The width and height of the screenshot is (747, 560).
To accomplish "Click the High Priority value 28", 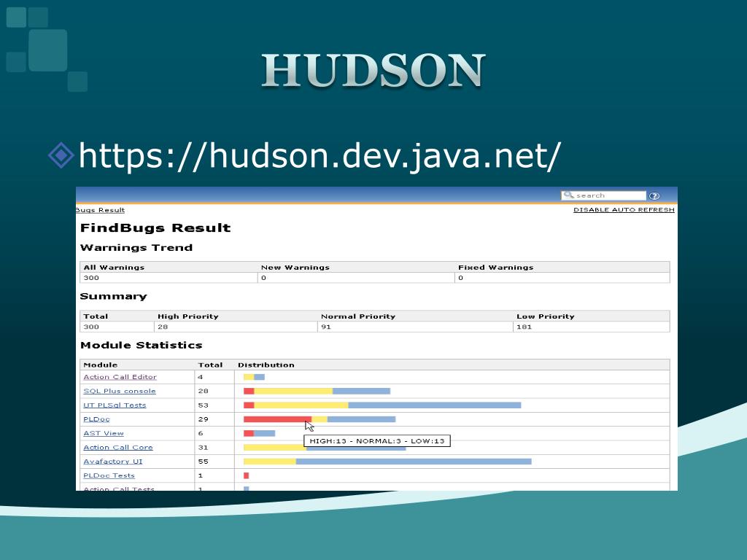I will coord(163,327).
